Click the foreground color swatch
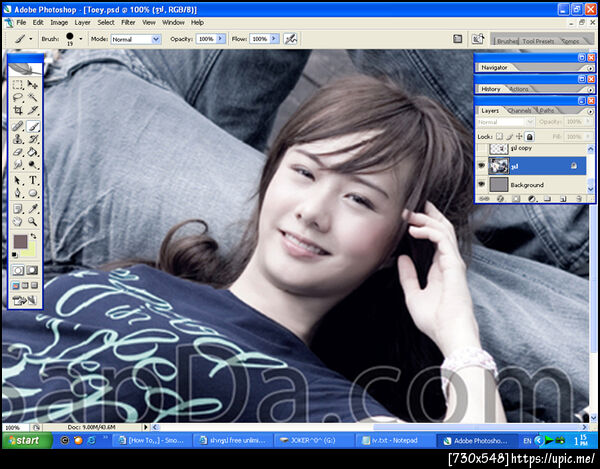Screen dimensions: 600x469 pos(20,242)
